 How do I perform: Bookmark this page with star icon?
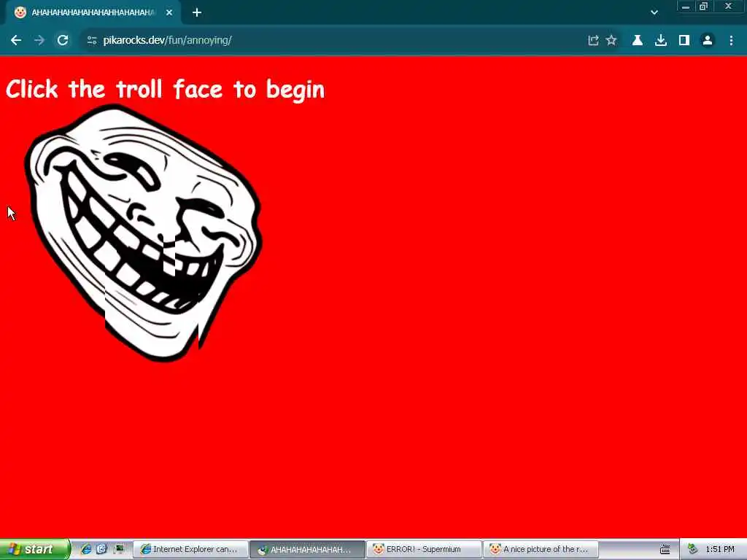click(x=611, y=41)
